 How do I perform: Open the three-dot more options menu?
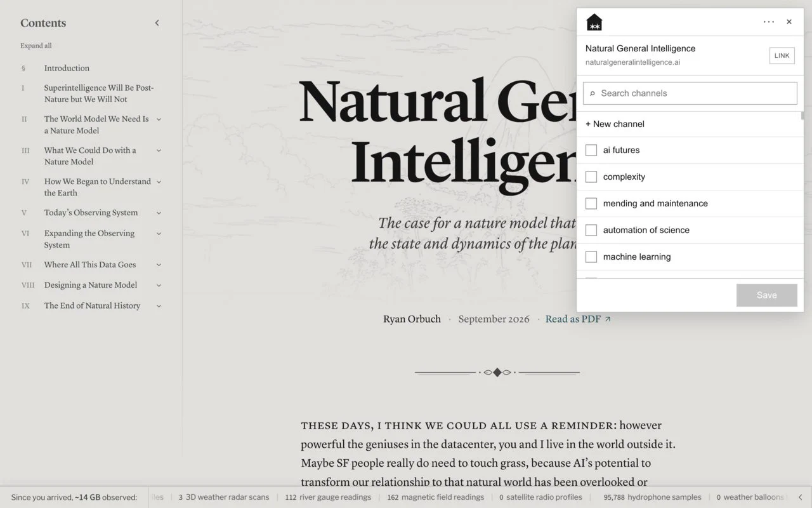pos(769,22)
